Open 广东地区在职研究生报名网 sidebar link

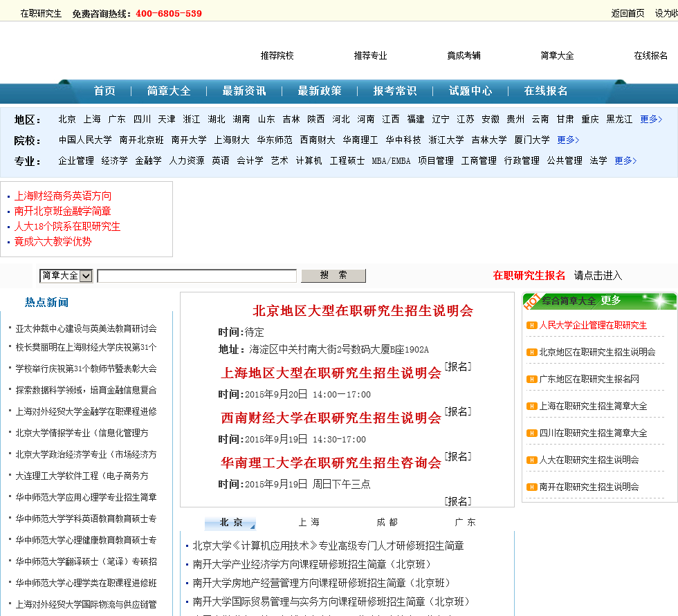pos(589,380)
